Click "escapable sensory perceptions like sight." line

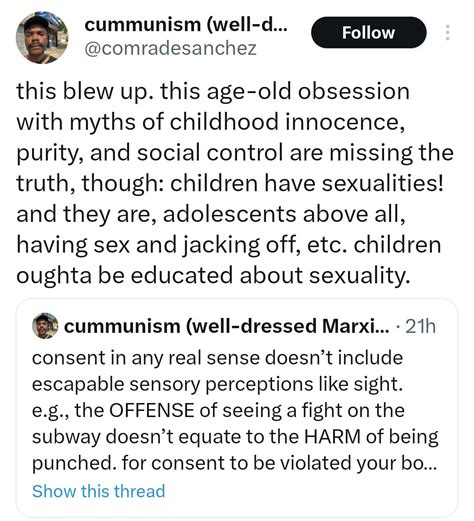[217, 384]
